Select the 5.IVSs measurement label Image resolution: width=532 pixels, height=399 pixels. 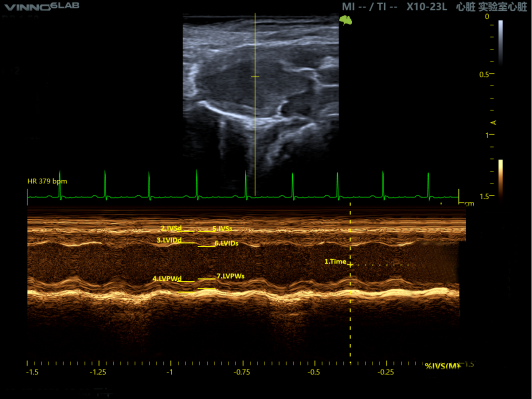[x=222, y=228]
